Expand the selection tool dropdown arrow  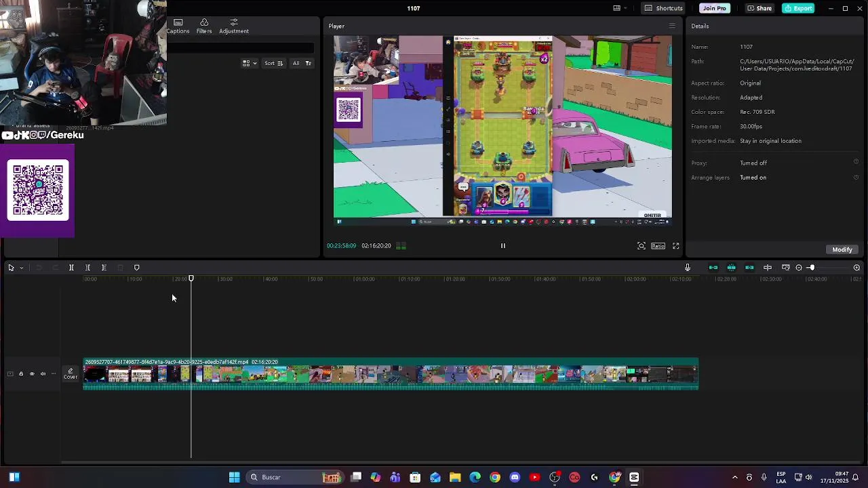pyautogui.click(x=21, y=268)
